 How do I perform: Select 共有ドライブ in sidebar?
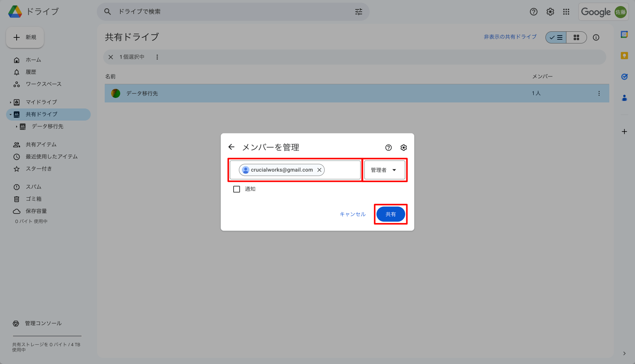pos(48,115)
